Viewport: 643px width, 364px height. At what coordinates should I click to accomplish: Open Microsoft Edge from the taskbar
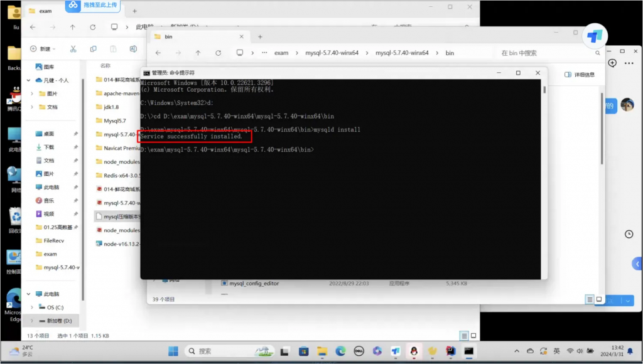point(340,351)
